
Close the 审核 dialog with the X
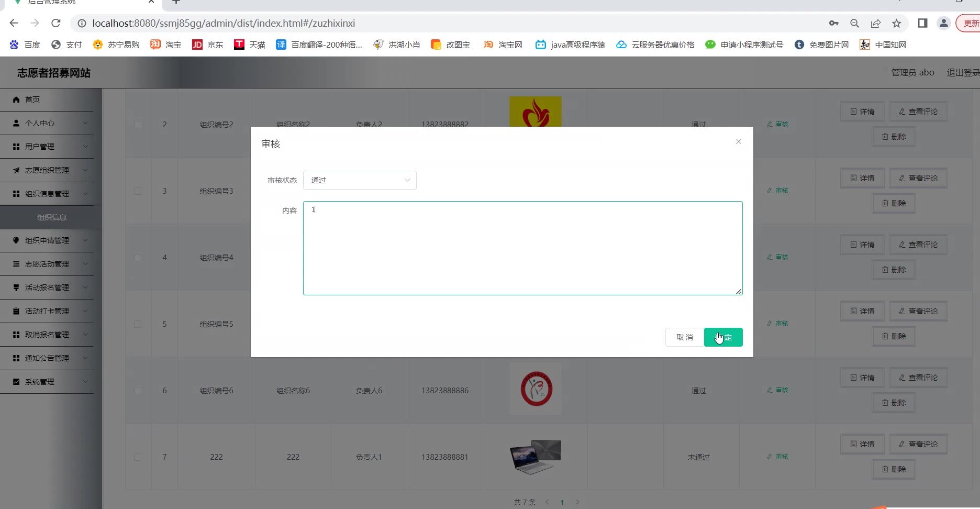tap(739, 141)
